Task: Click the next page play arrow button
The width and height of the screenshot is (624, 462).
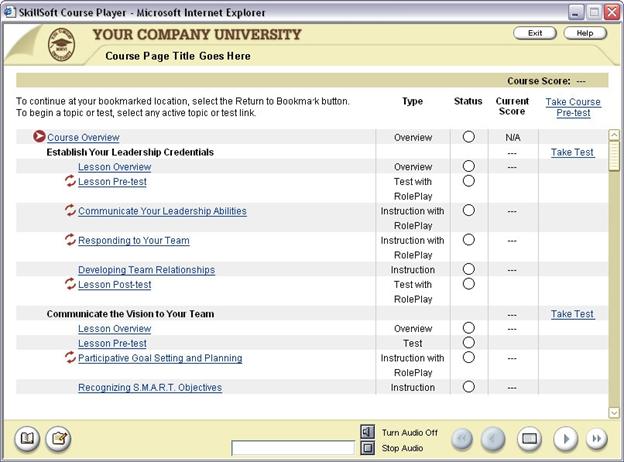Action: click(x=566, y=439)
